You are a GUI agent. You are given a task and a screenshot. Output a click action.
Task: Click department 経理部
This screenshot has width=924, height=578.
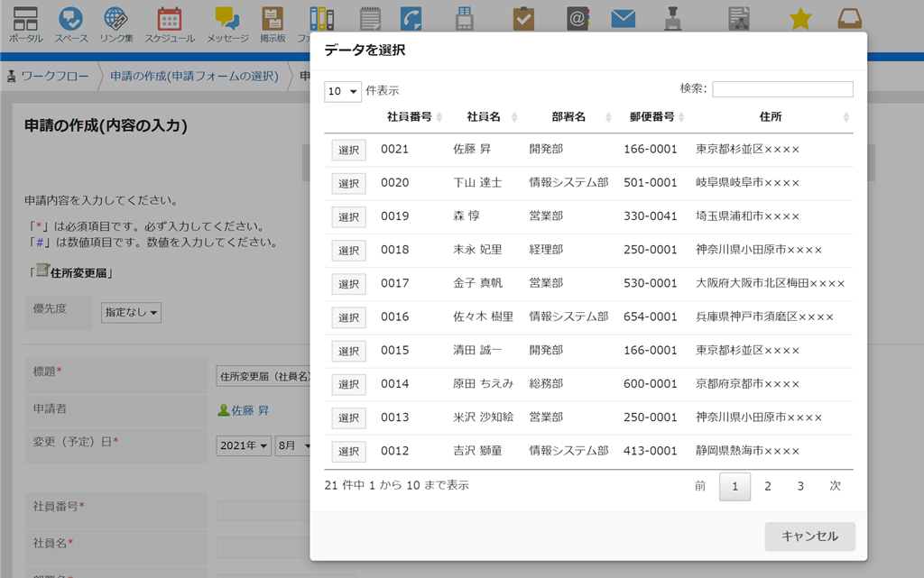point(546,250)
